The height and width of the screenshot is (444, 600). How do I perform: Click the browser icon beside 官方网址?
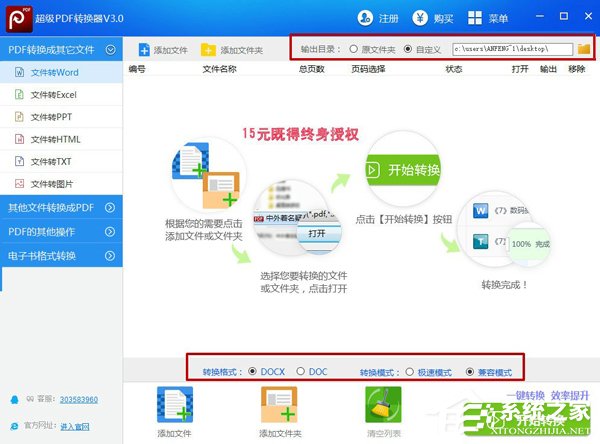tap(14, 426)
